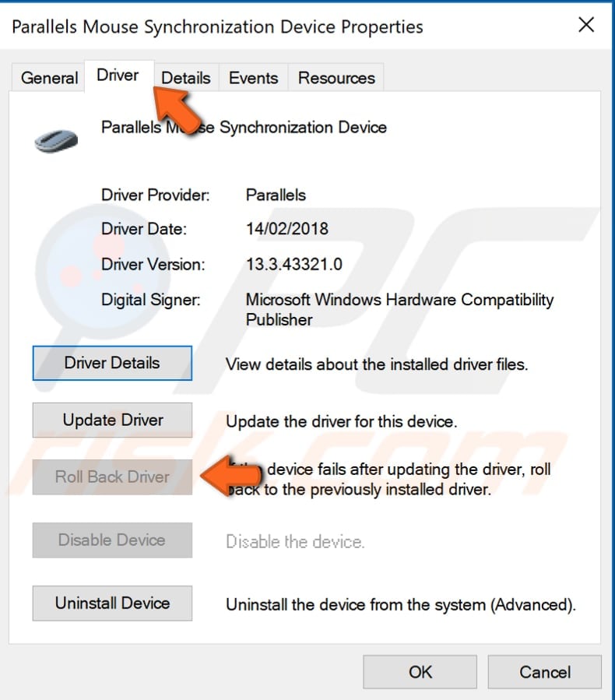Viewport: 615px width, 700px height.
Task: Go to the Events tab
Action: click(x=253, y=78)
